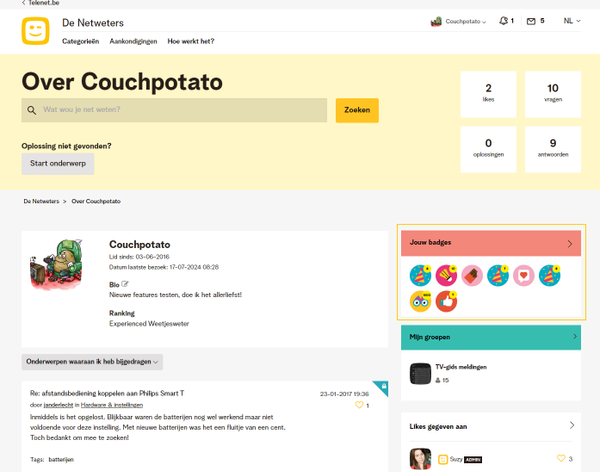
Task: Click the Jouw badges header
Action: [x=491, y=243]
